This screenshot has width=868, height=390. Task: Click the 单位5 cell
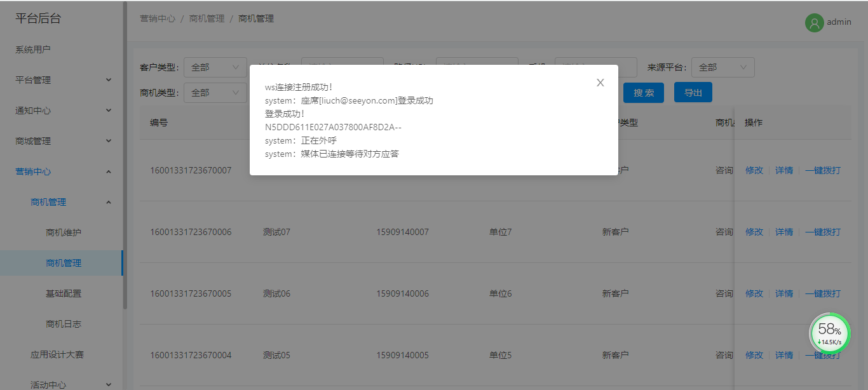coord(500,355)
